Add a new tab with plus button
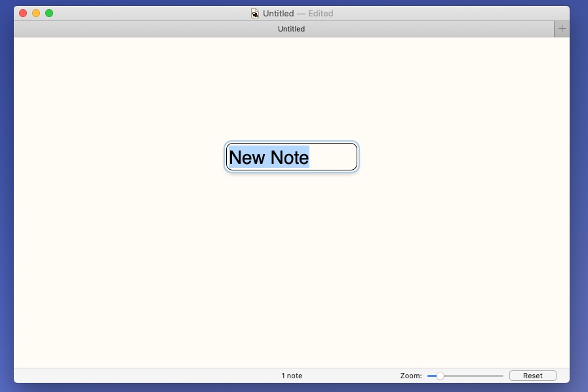The height and width of the screenshot is (392, 588). (x=562, y=29)
